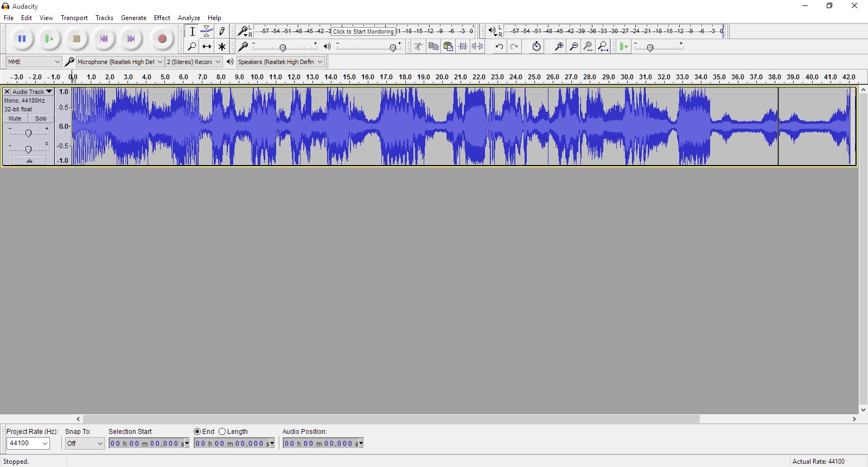The image size is (868, 467).
Task: Select the Envelope tool
Action: [x=207, y=31]
